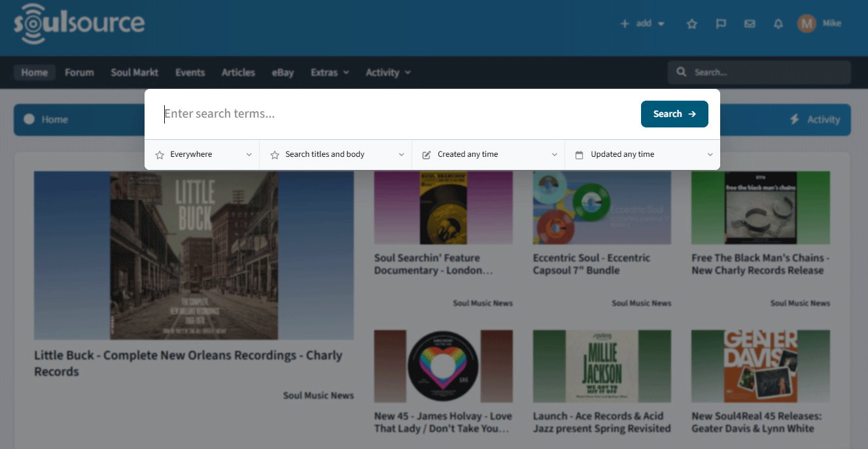This screenshot has width=868, height=449.
Task: Open the Everywhere search scope dropdown
Action: (x=202, y=155)
